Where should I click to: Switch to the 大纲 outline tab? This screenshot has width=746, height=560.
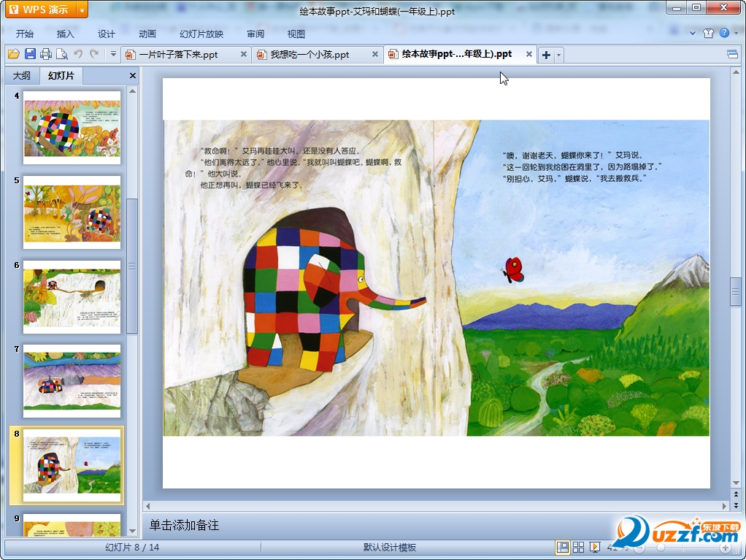22,76
